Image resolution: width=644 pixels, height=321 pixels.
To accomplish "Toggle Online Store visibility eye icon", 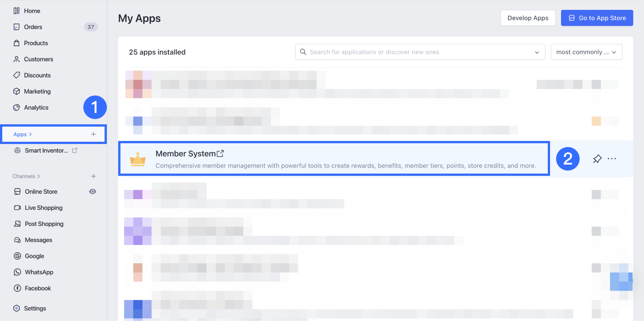I will 92,192.
